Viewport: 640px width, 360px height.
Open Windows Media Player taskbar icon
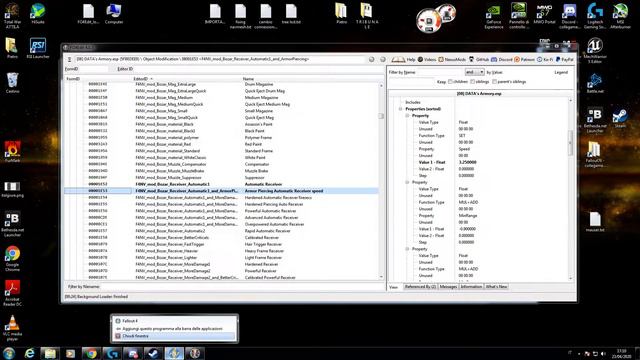(x=70, y=353)
